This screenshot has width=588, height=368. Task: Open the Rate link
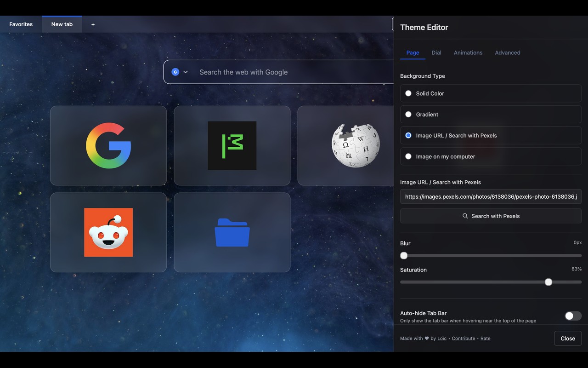[x=486, y=339]
